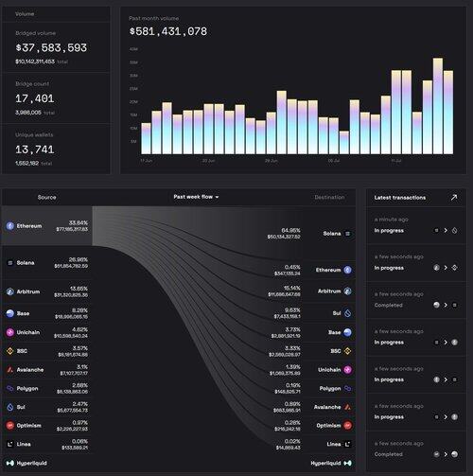Open the Past week flow dropdown
Image resolution: width=473 pixels, height=476 pixels.
point(196,197)
